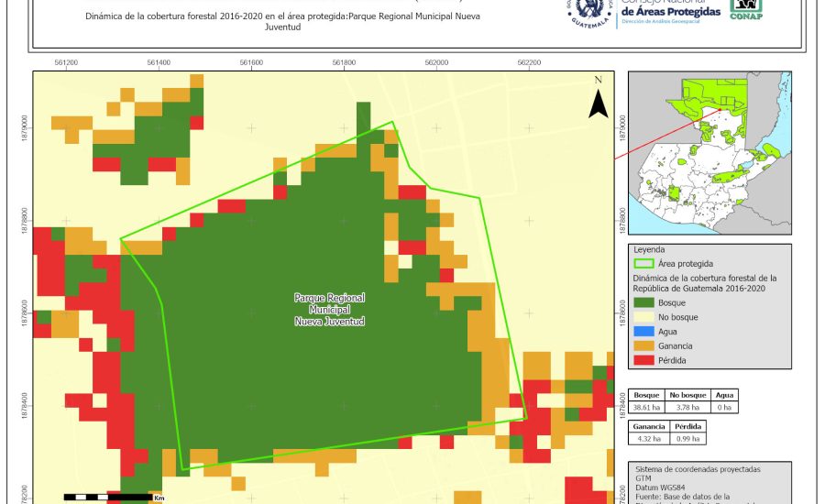Image resolution: width=825 pixels, height=504 pixels.
Task: Click the Leyenda heading in the legend
Action: pyautogui.click(x=648, y=248)
